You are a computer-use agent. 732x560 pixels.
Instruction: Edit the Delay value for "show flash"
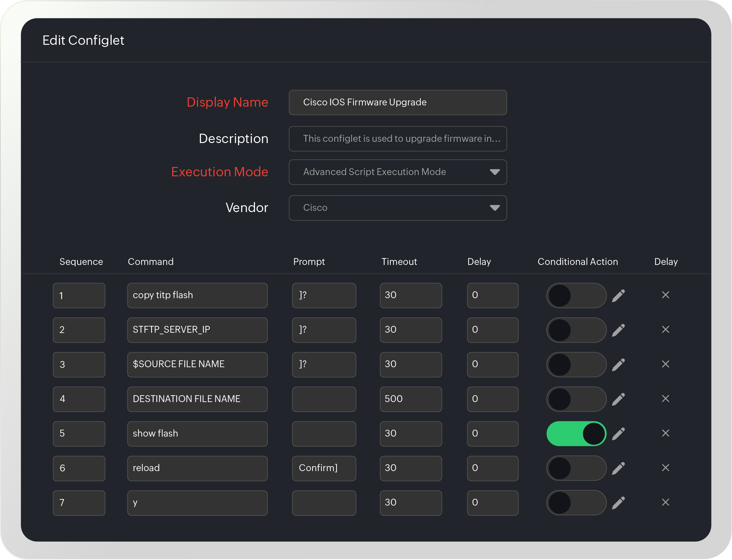[492, 433]
